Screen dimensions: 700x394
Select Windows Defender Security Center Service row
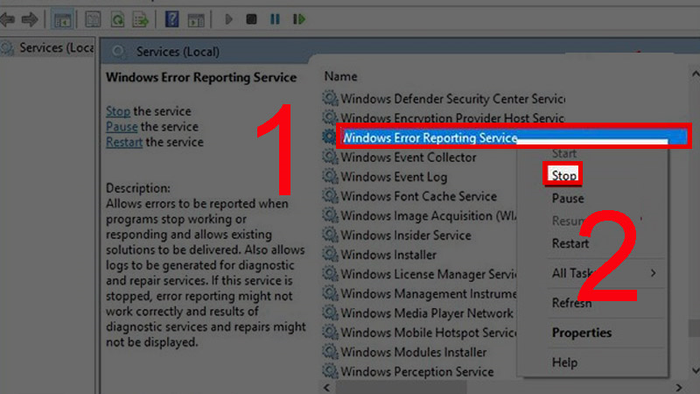tap(443, 99)
